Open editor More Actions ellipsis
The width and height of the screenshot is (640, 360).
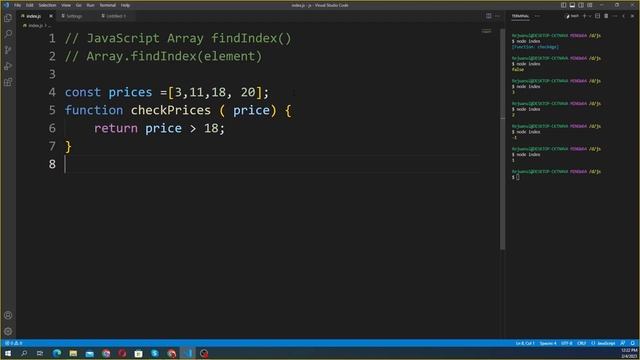point(497,16)
